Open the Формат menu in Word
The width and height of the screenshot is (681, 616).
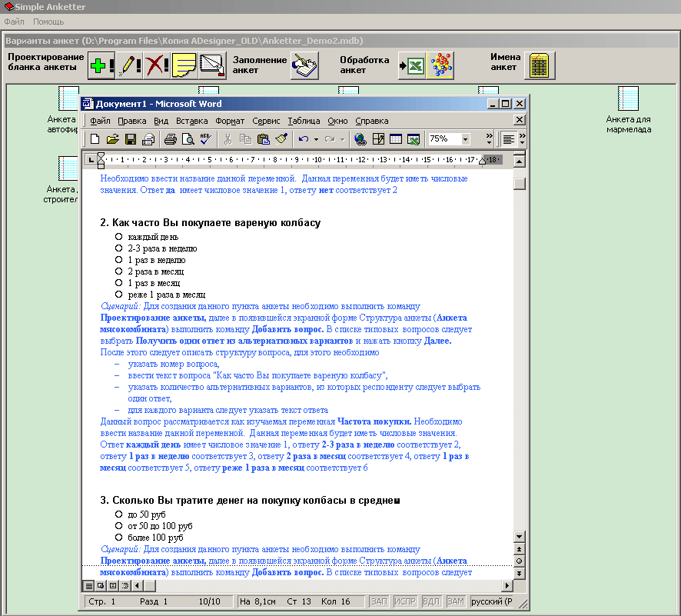click(230, 121)
